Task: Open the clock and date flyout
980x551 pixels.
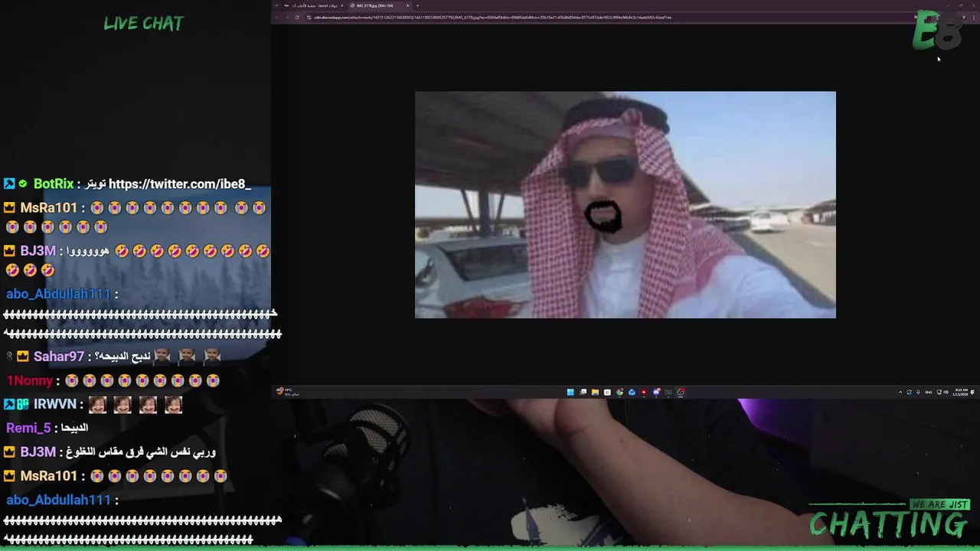Action: tap(961, 392)
